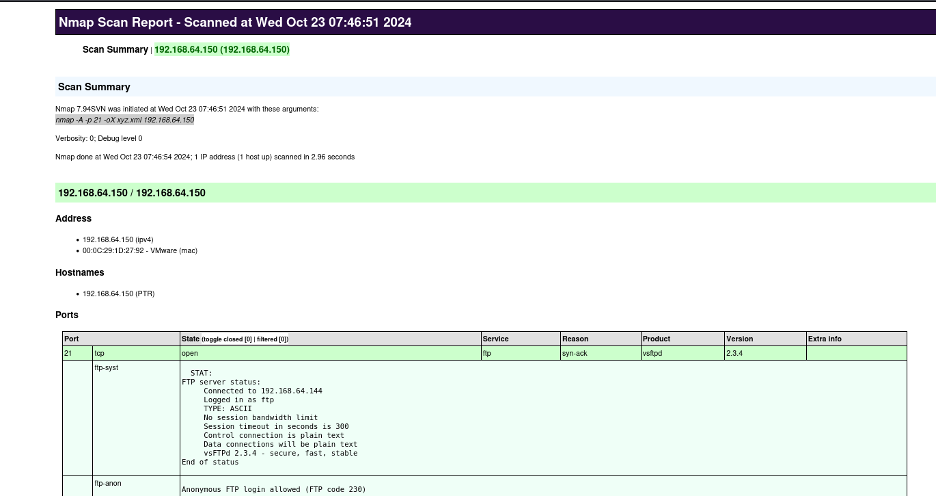This screenshot has height=496, width=936.
Task: Click the Extra info column header
Action: 824,339
